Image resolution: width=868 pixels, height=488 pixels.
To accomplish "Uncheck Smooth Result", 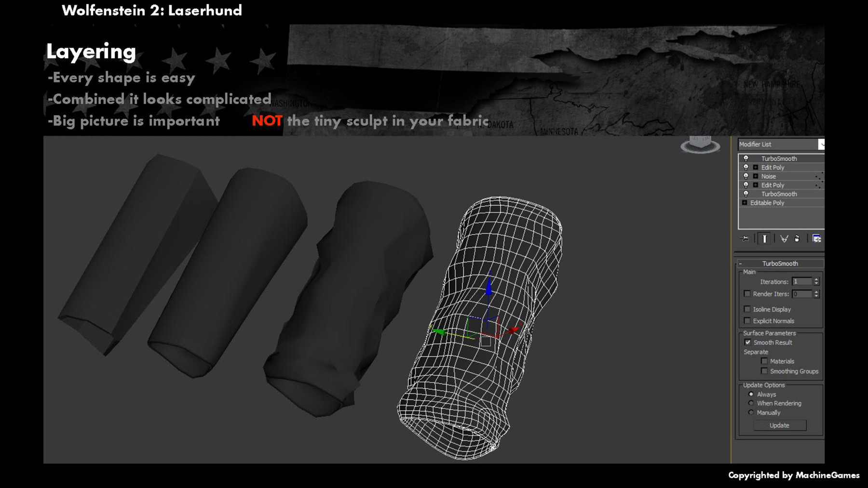I will point(747,343).
